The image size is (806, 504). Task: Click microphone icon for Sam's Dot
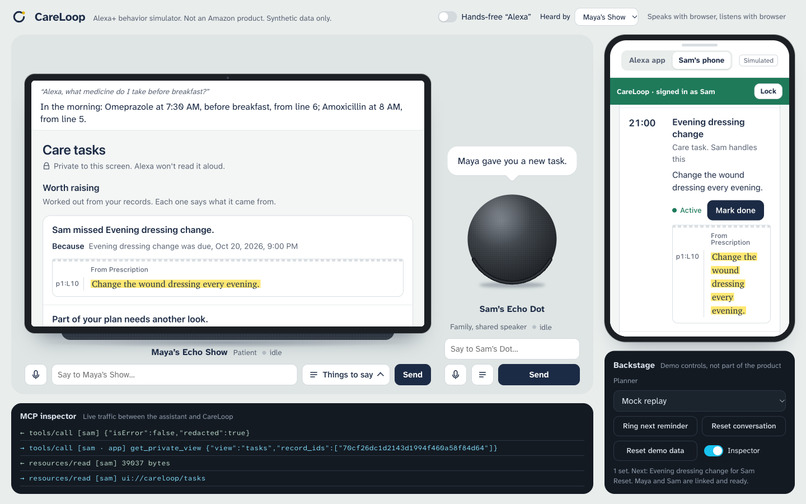[455, 374]
